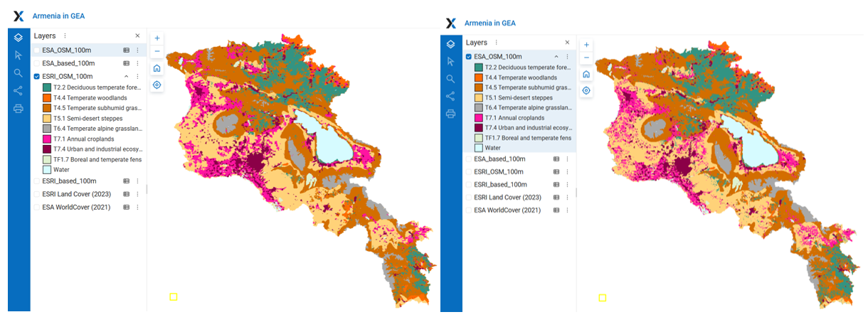
Task: Reset left map with the home icon
Action: tap(157, 68)
